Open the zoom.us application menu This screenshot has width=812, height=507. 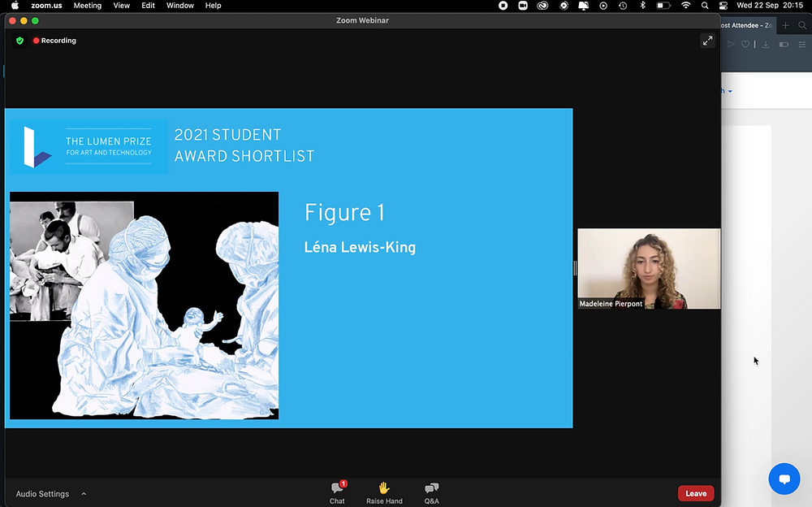(46, 6)
